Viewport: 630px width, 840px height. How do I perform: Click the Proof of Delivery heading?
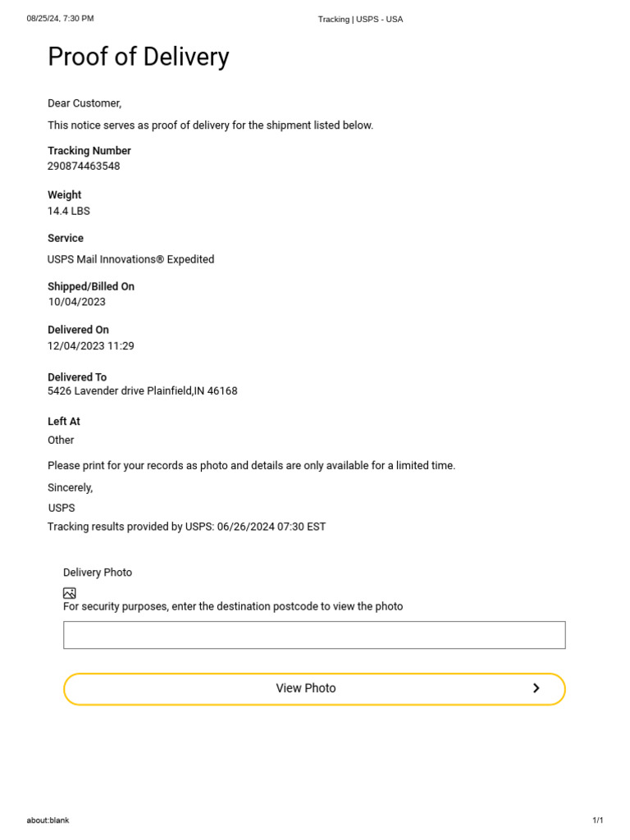click(139, 57)
